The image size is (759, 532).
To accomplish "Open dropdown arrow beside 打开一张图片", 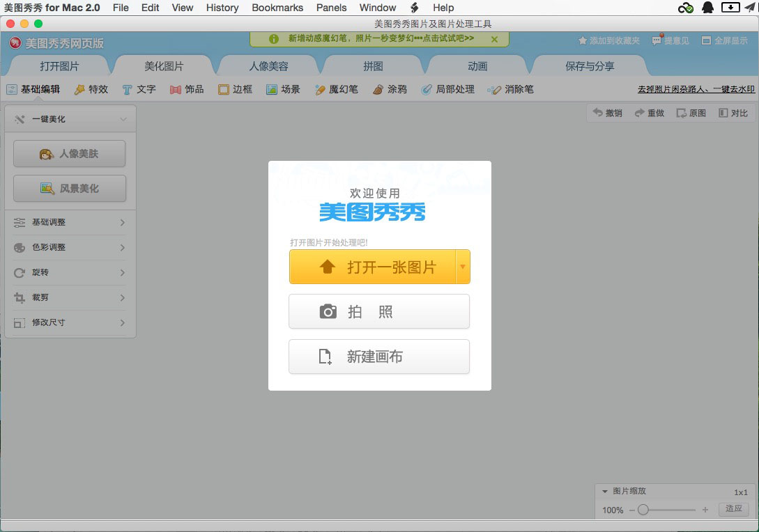I will (x=463, y=267).
